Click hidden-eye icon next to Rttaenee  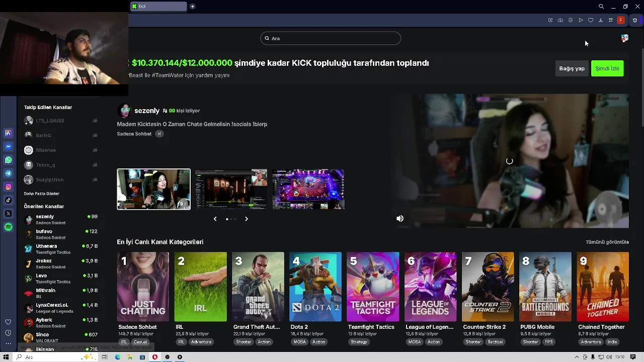coord(95,150)
